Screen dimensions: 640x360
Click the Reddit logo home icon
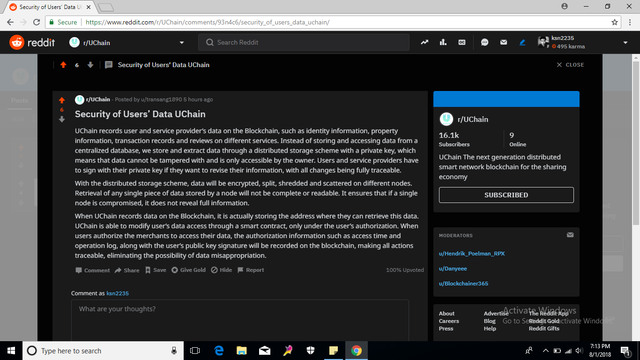(x=17, y=42)
